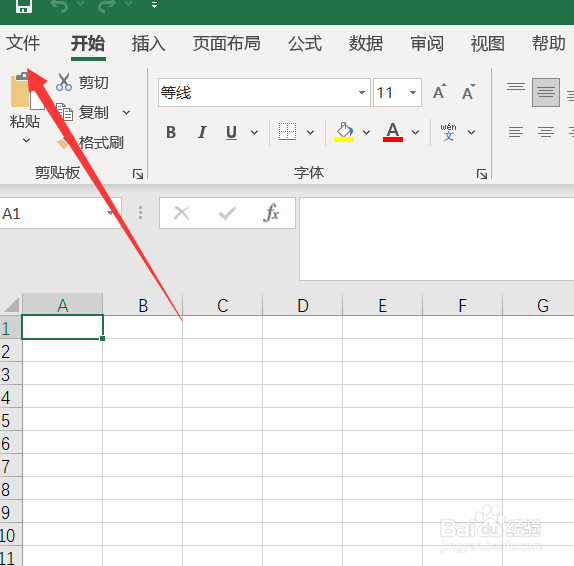Viewport: 574px width, 566px height.
Task: Select column C header
Action: pyautogui.click(x=223, y=305)
